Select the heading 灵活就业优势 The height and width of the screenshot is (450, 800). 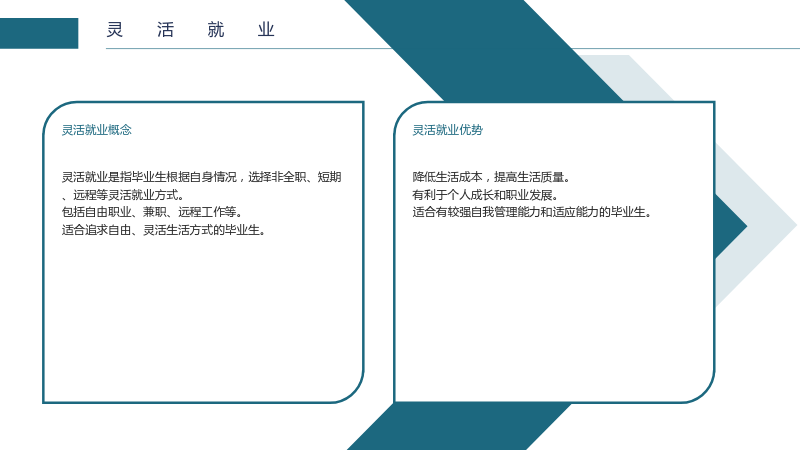coord(447,130)
